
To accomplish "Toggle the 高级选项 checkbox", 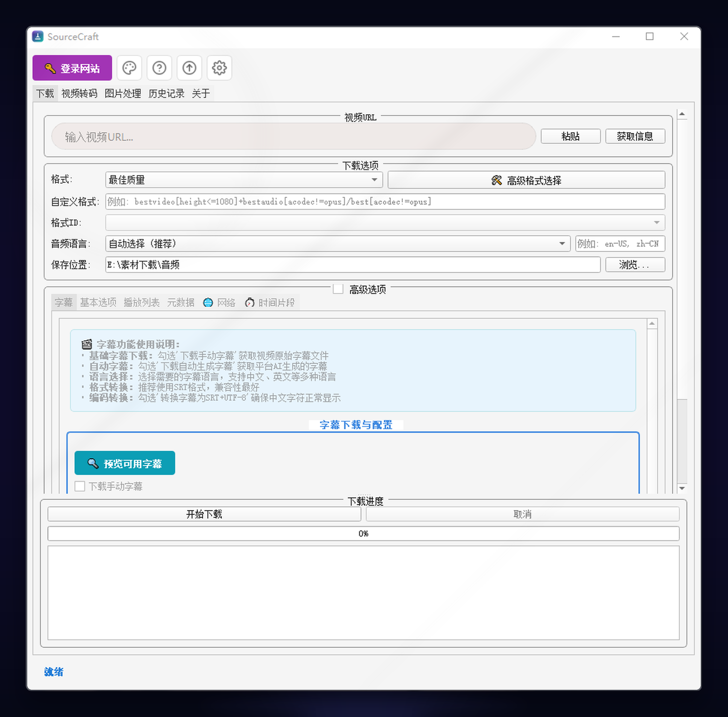I will pyautogui.click(x=338, y=289).
